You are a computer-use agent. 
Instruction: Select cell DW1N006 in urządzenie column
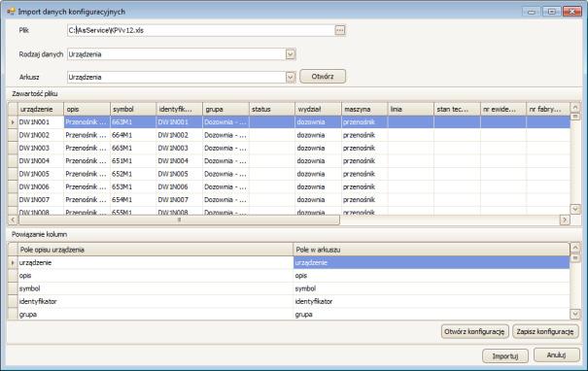41,187
